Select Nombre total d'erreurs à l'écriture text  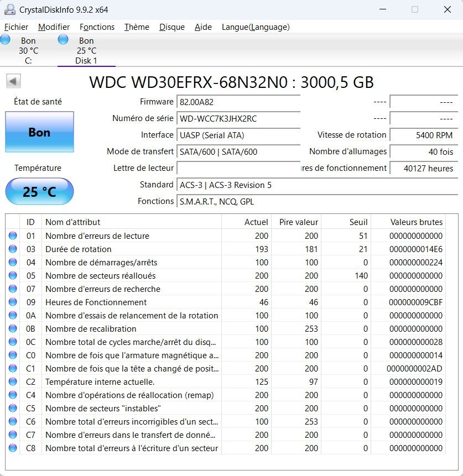coord(132,448)
